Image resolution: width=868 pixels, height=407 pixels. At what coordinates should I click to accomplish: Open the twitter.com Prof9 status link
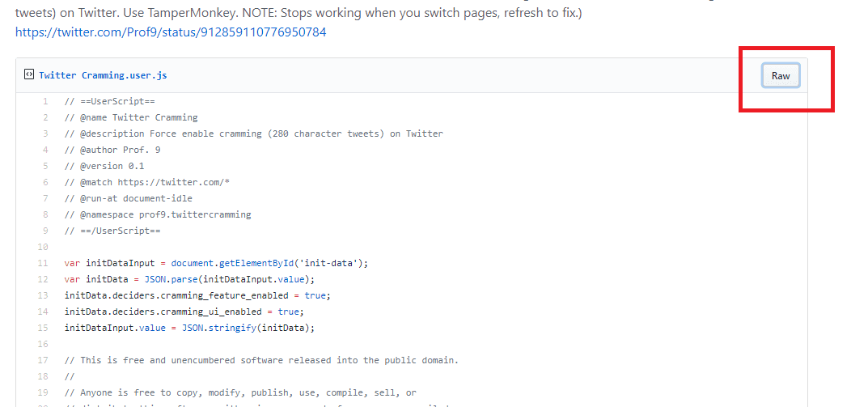(x=171, y=32)
